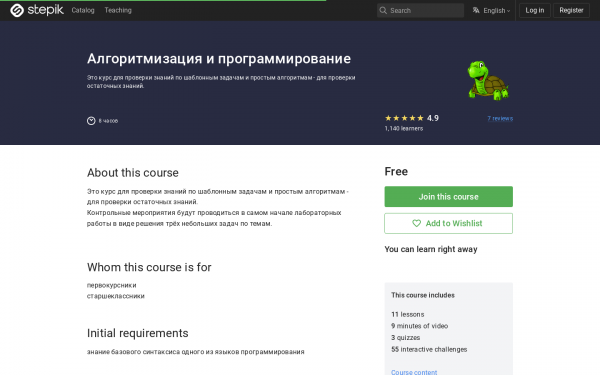Click the Initial requirements heading
This screenshot has width=600, height=375.
pos(138,333)
